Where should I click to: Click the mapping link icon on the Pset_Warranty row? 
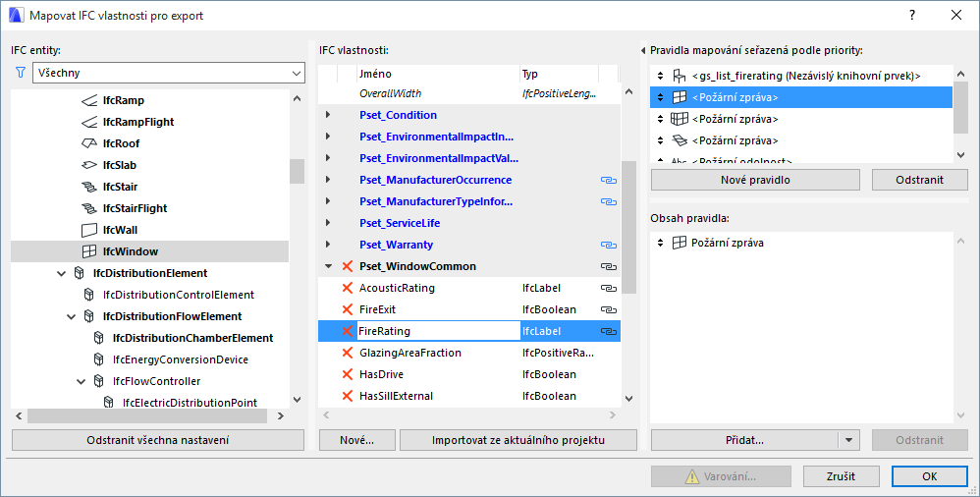[x=608, y=245]
